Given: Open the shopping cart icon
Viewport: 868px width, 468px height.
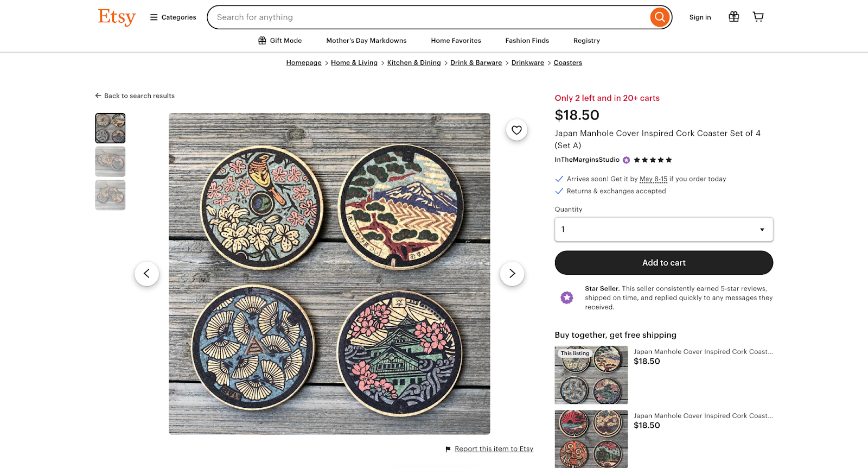Looking at the screenshot, I should [x=757, y=17].
